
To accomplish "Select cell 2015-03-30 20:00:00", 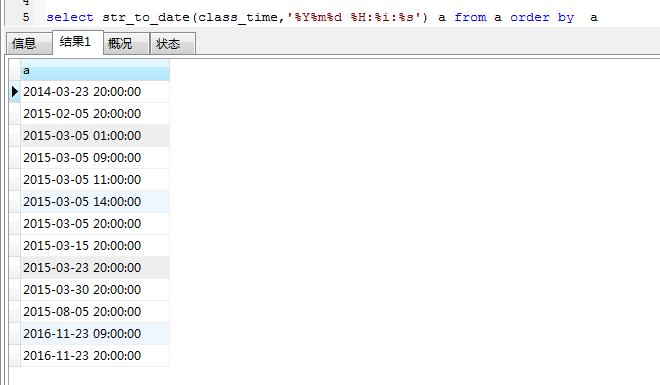I will [x=95, y=289].
